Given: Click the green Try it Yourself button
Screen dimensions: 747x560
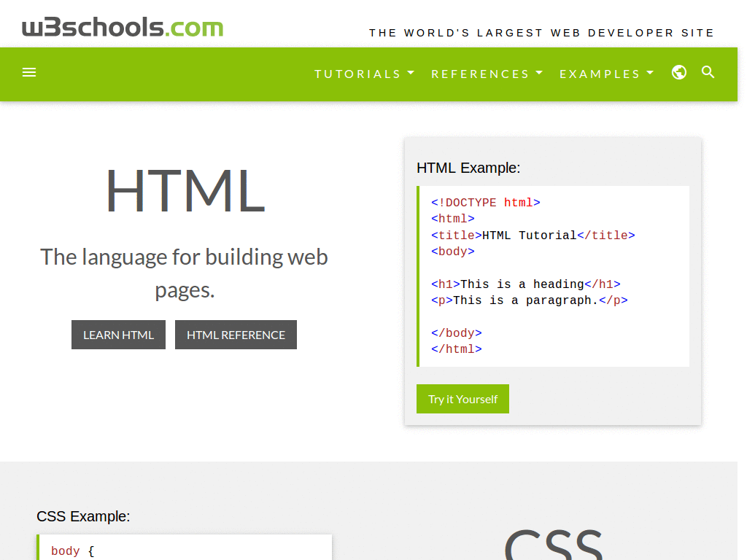Looking at the screenshot, I should click(x=462, y=399).
